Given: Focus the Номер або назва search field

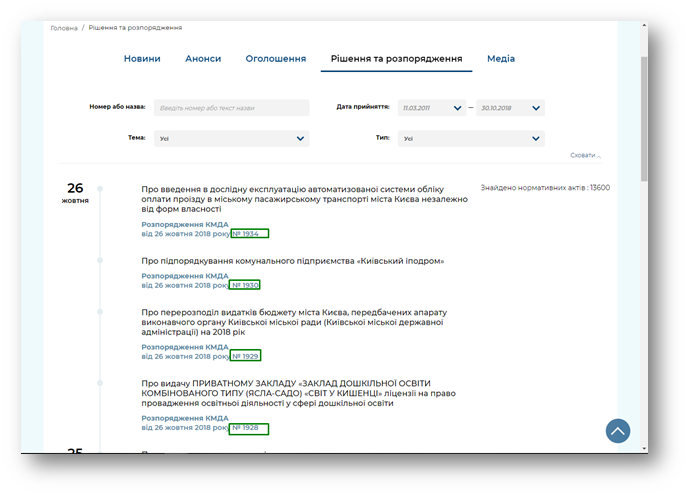Looking at the screenshot, I should (x=232, y=108).
